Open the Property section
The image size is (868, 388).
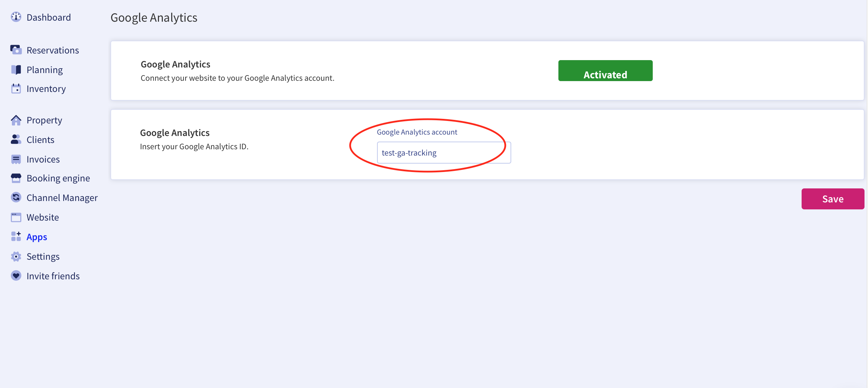coord(44,120)
